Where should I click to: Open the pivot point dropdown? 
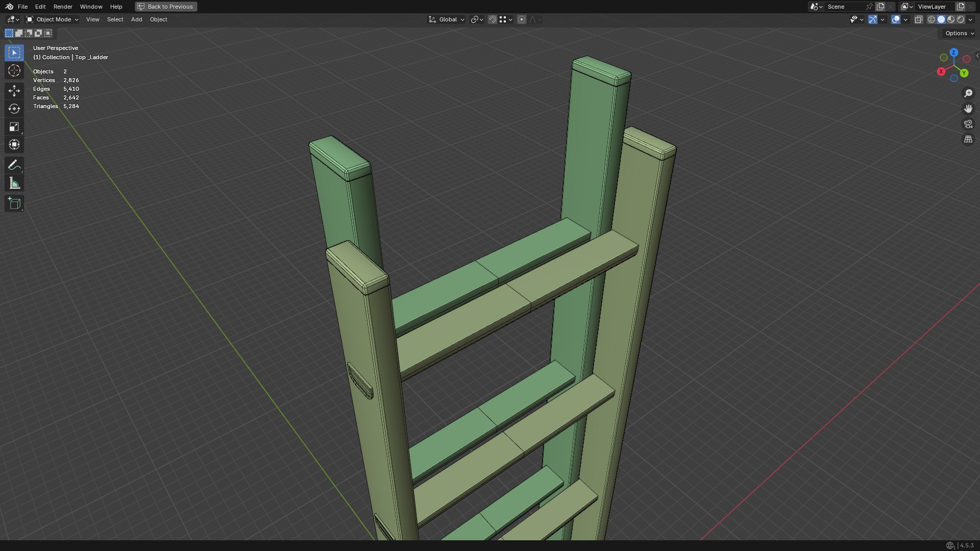[x=477, y=19]
